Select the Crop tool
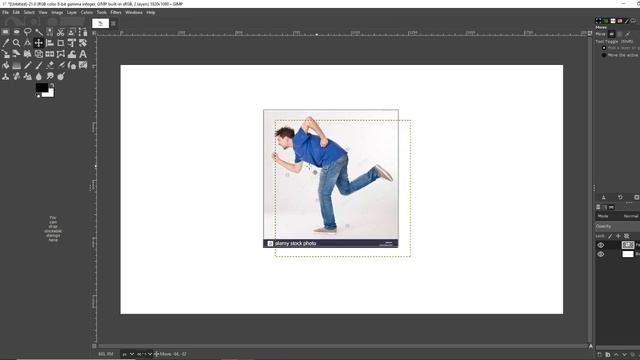640x360 pixels. tap(60, 43)
